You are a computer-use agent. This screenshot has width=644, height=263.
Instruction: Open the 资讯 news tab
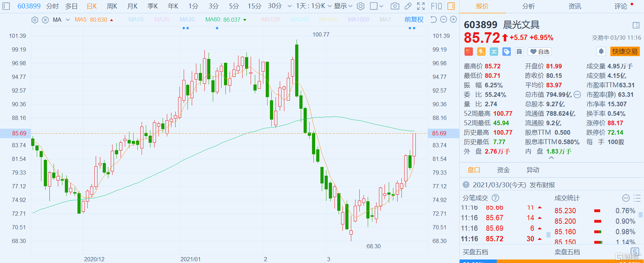click(x=575, y=6)
